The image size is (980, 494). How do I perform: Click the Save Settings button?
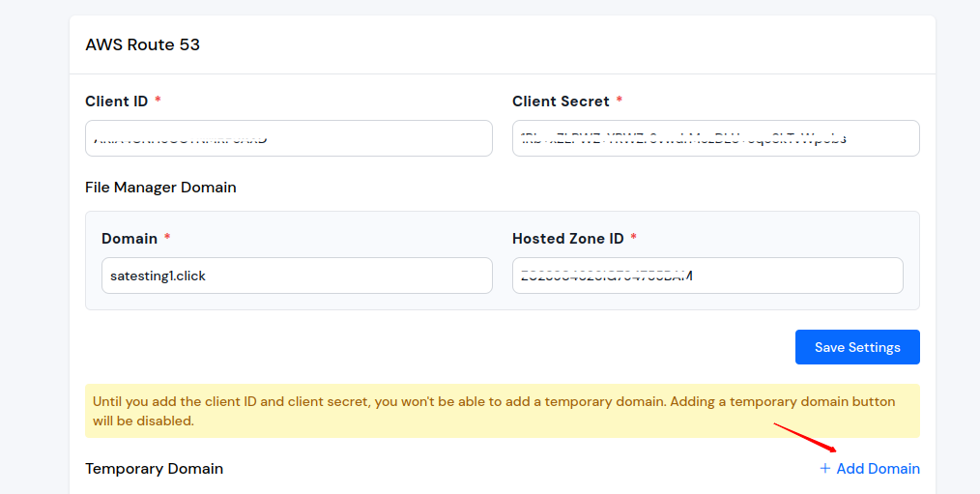coord(857,347)
